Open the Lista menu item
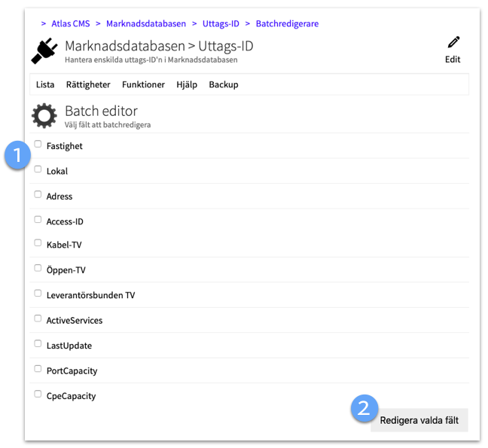 click(x=45, y=85)
